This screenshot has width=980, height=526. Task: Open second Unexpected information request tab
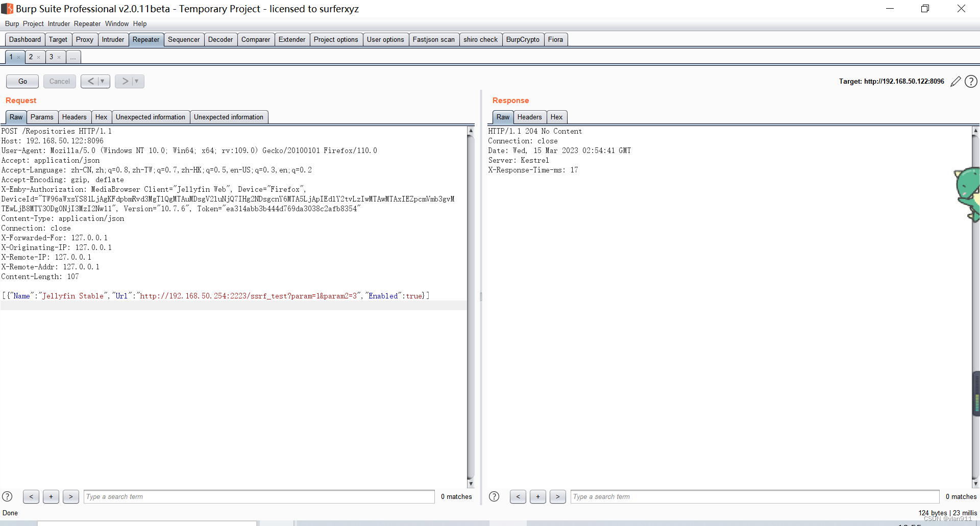tap(229, 117)
